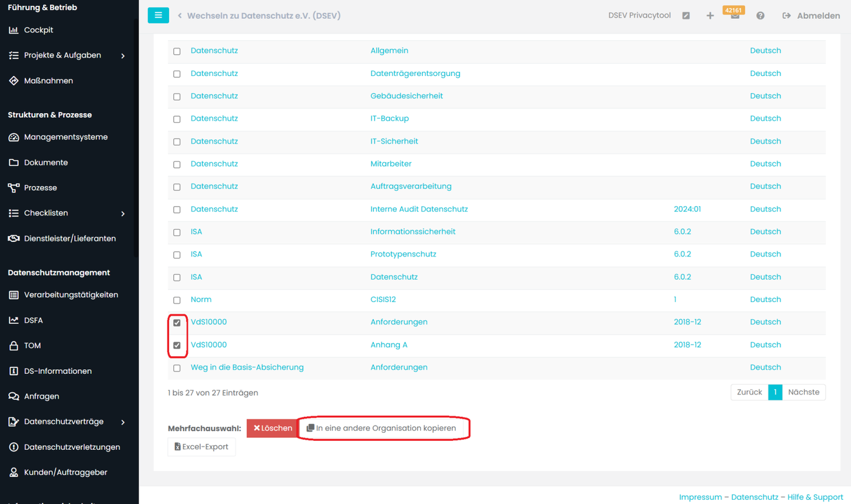Expand Datenschutzverträge submenu
Viewport: 851px width, 504px height.
pyautogui.click(x=123, y=422)
